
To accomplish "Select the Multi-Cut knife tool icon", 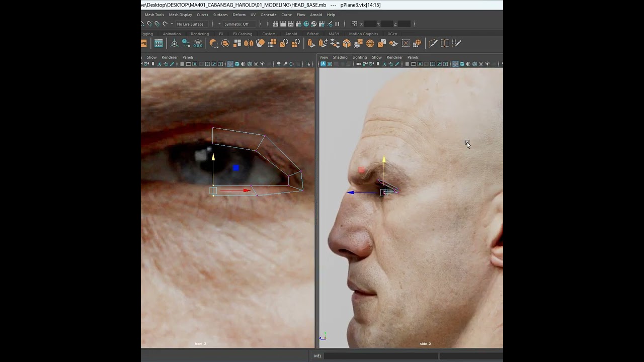I will [x=433, y=43].
